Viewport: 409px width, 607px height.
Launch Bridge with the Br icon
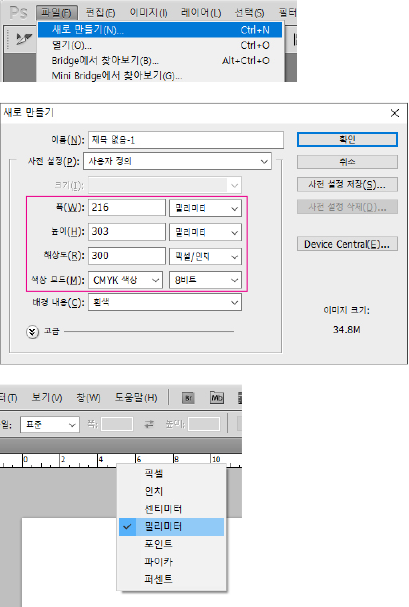point(188,398)
